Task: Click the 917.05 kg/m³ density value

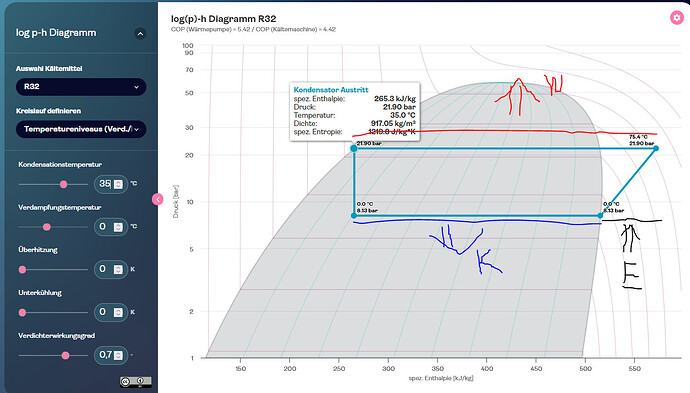Action: coord(393,124)
